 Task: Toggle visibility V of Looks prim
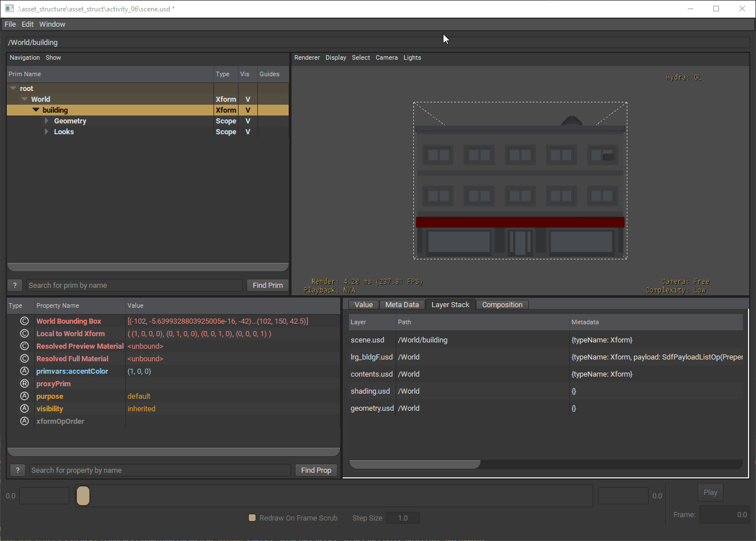pos(248,132)
